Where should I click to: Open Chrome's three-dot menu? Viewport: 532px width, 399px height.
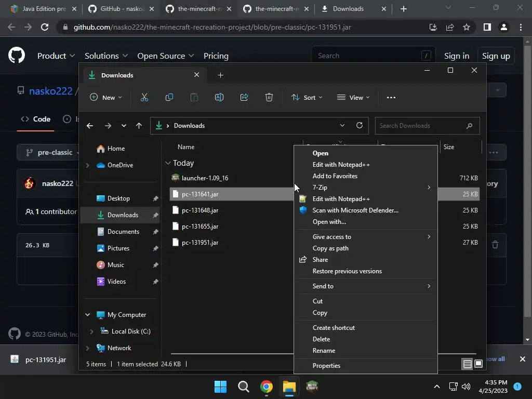(521, 27)
